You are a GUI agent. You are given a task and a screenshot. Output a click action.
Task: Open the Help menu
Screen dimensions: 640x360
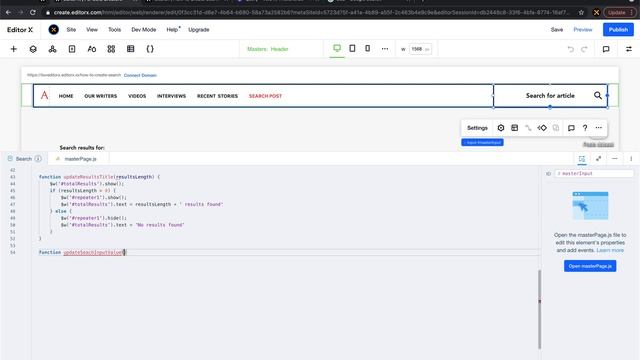[172, 30]
